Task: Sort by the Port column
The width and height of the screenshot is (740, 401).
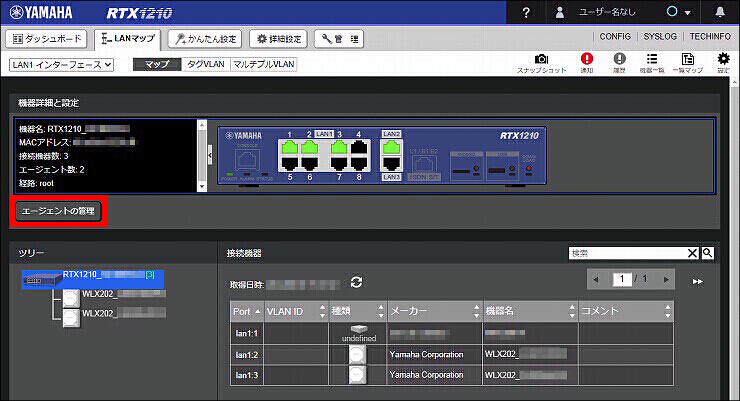Action: click(x=247, y=311)
